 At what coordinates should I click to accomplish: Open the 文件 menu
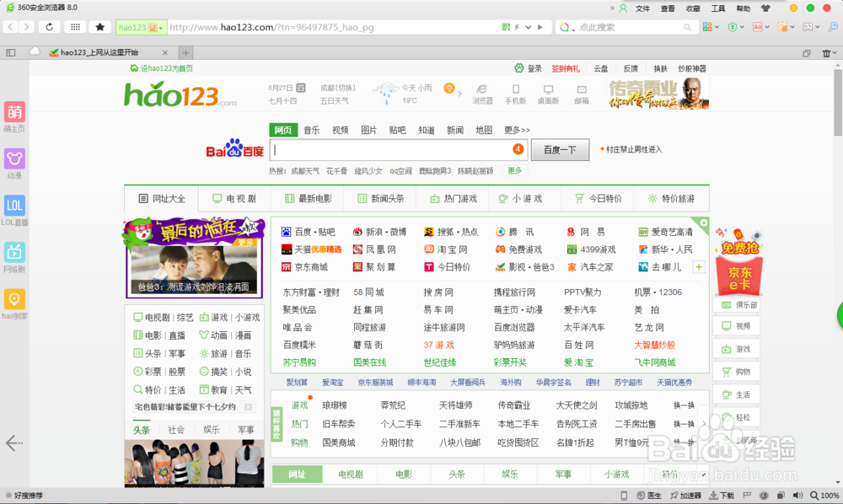642,8
